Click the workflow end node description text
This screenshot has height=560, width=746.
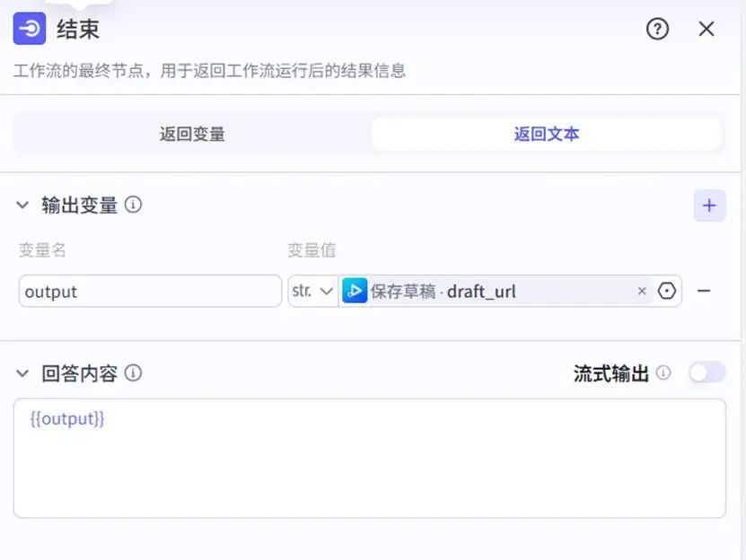tap(209, 71)
